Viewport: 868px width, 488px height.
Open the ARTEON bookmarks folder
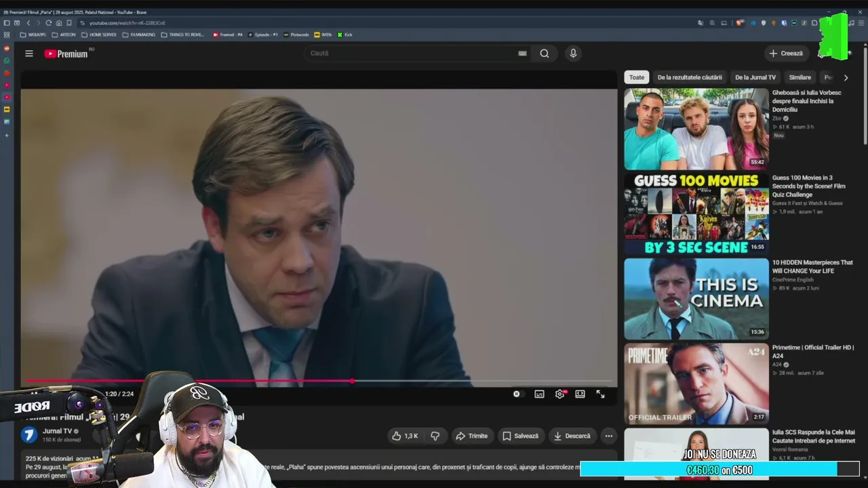click(64, 35)
